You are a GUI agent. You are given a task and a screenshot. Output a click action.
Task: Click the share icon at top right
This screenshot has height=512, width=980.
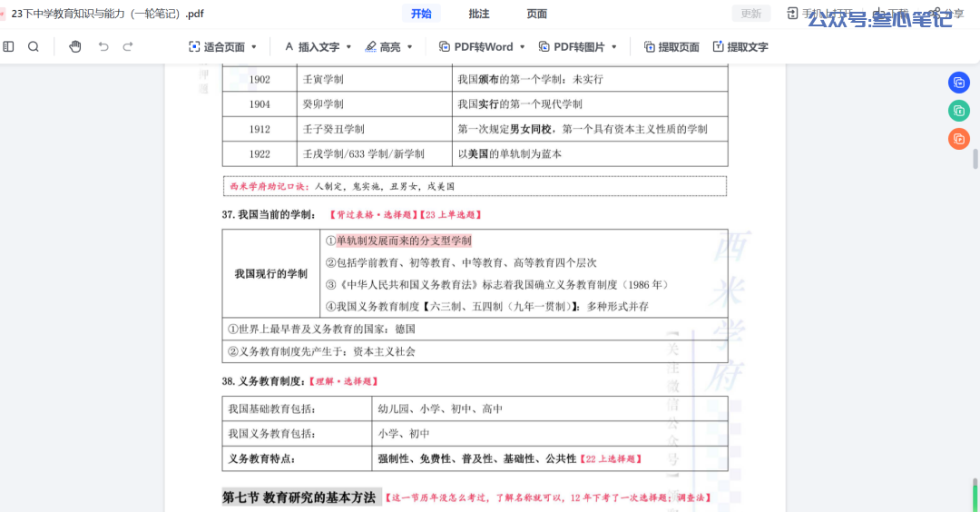point(935,13)
